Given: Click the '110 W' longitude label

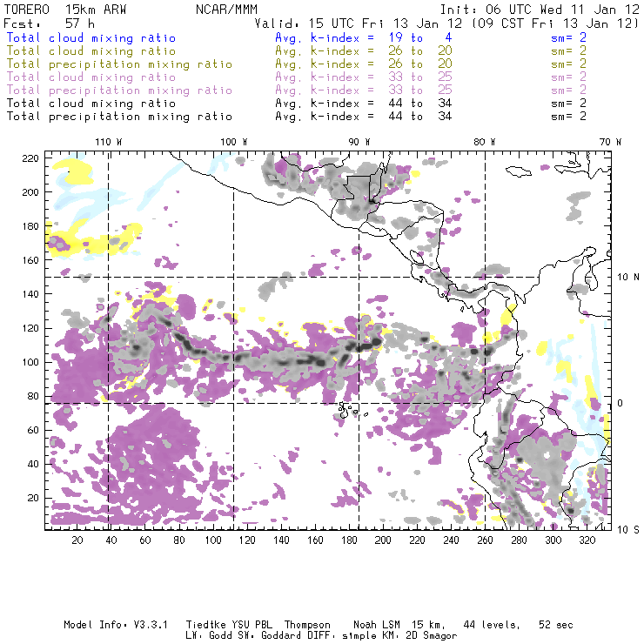Looking at the screenshot, I should coord(109,142).
